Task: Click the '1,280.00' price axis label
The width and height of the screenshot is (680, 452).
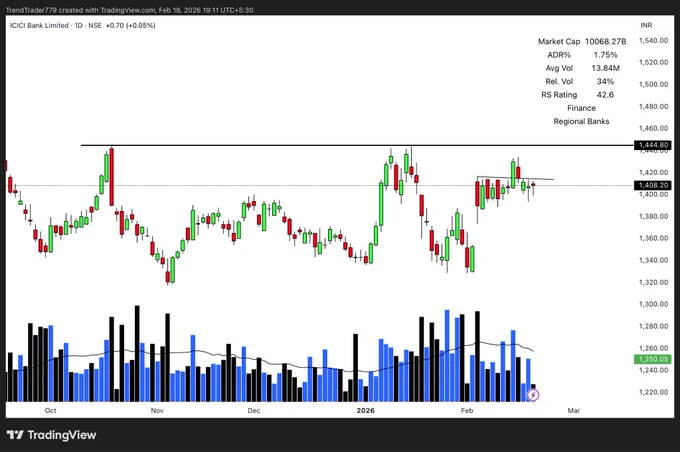Action: [654, 326]
